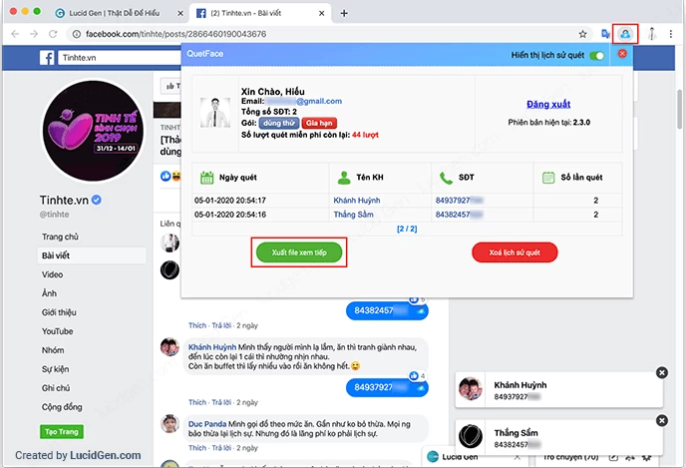686x468 pixels.
Task: Open Cộng đồng in page sidebar
Action: click(x=62, y=407)
